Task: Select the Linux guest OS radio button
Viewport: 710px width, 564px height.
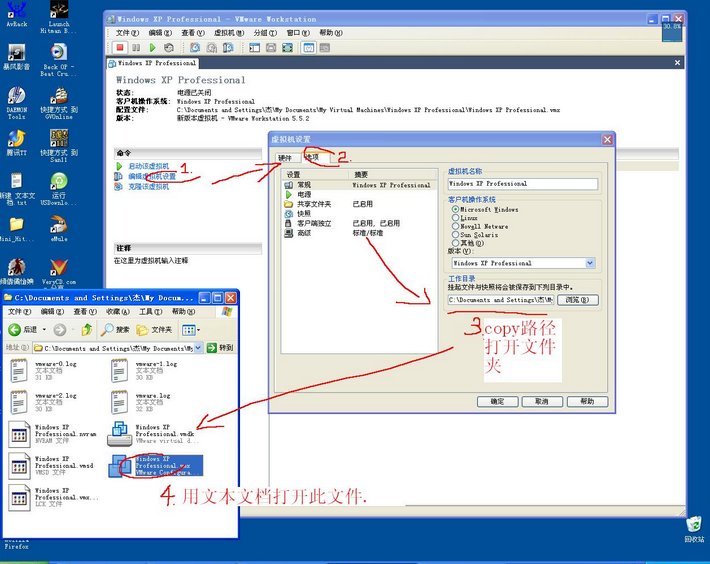Action: 456,218
